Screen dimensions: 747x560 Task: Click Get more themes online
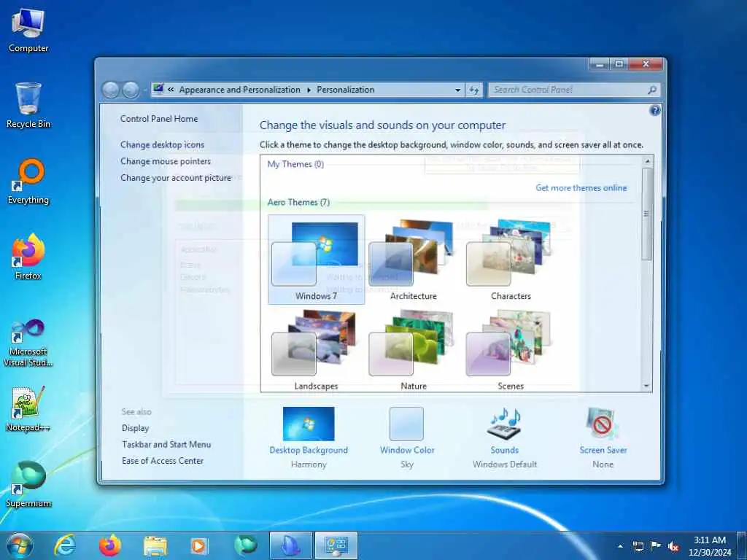[581, 187]
